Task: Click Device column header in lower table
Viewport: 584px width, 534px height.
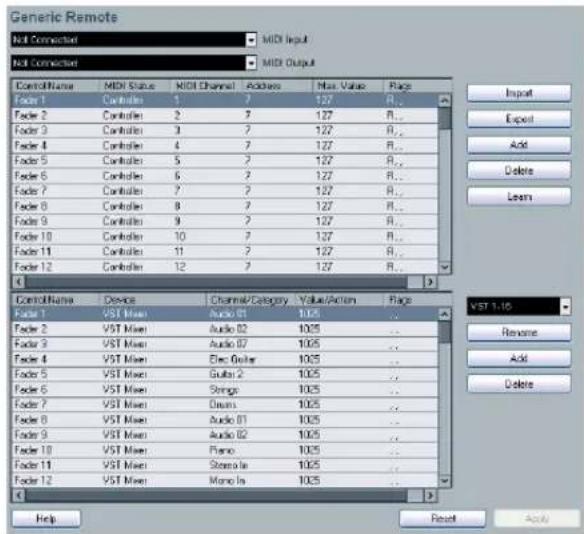Action: coord(153,300)
